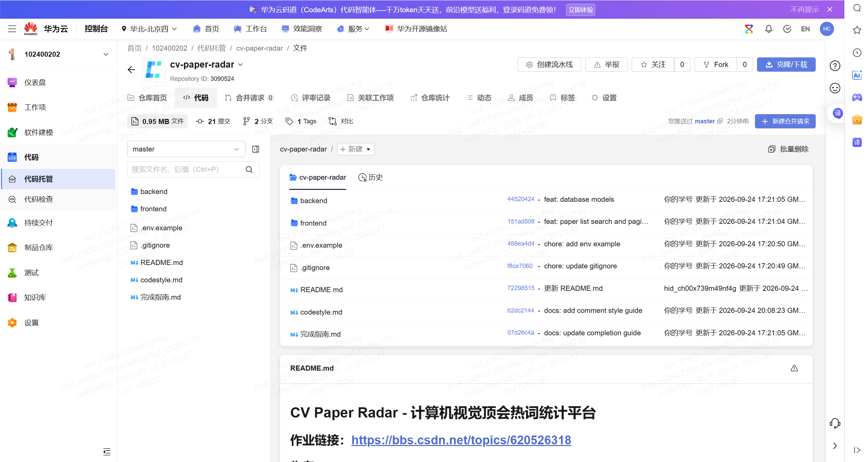Open the help question mark icon

tap(835, 66)
